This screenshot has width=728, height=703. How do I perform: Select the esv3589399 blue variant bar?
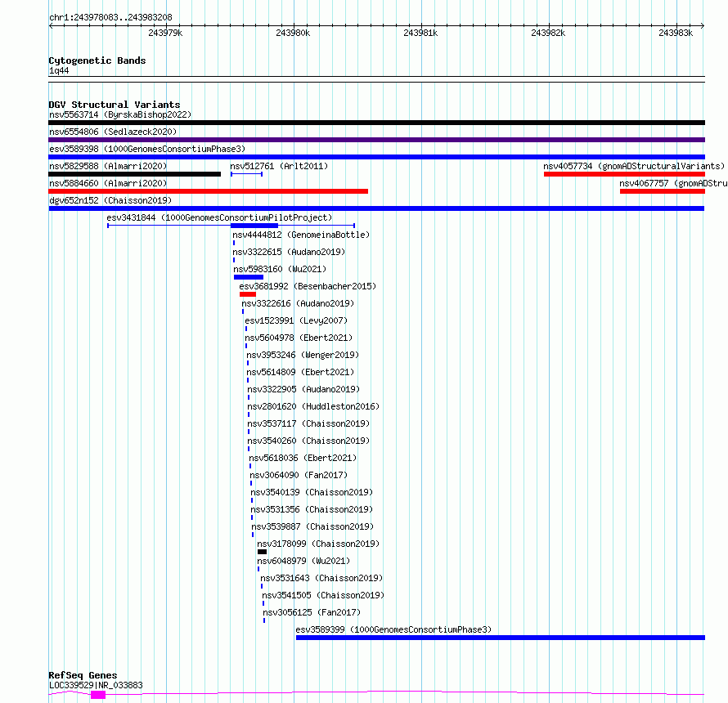pyautogui.click(x=501, y=638)
